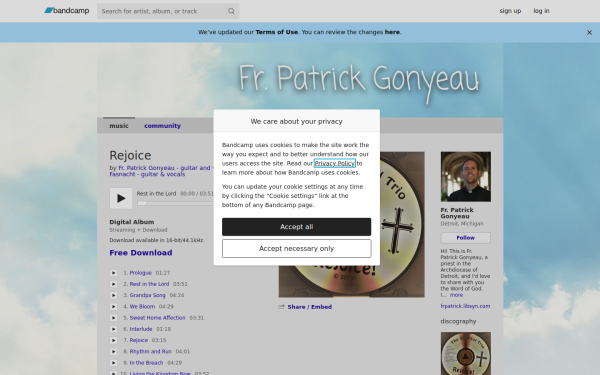Dismiss the Terms of Use banner
Screen dimensions: 600x375
coord(589,33)
